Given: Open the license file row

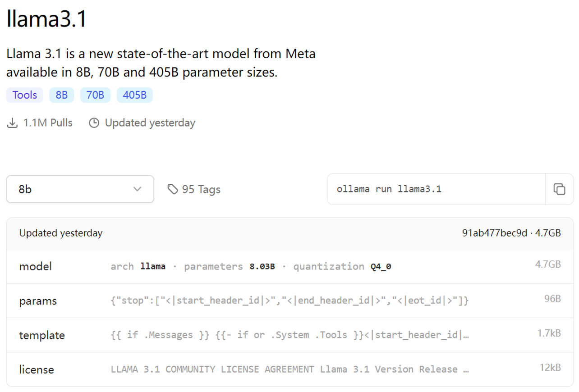Looking at the screenshot, I should coord(290,369).
